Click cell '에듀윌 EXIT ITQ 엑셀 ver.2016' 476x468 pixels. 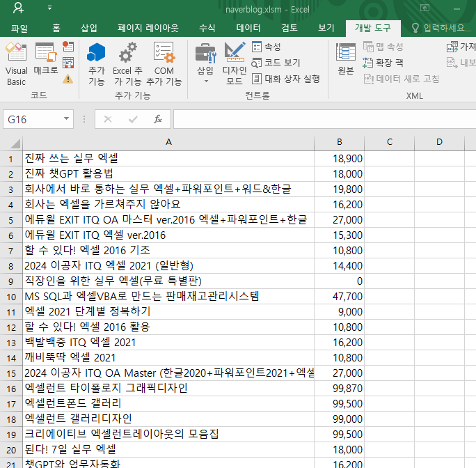pyautogui.click(x=168, y=235)
